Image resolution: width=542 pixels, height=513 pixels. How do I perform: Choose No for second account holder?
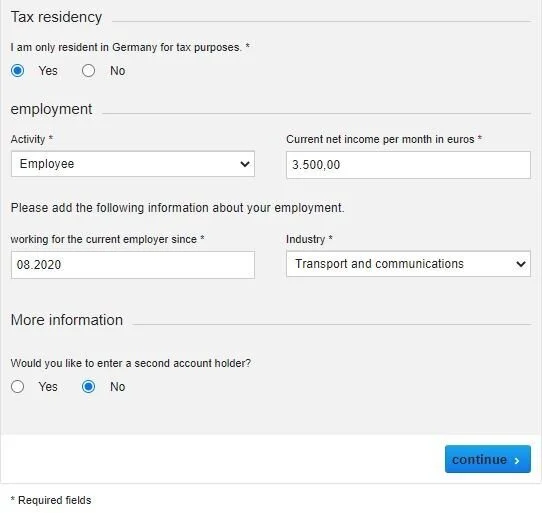click(x=88, y=386)
